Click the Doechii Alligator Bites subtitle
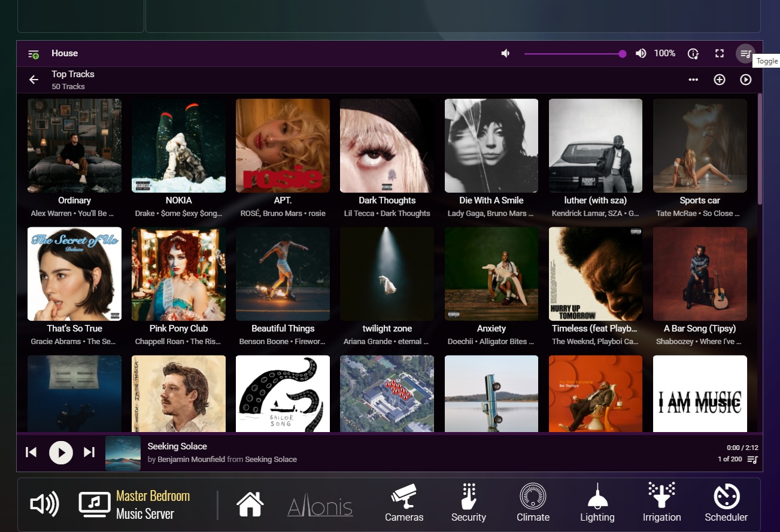Screen dimensions: 780x532 point(491,342)
